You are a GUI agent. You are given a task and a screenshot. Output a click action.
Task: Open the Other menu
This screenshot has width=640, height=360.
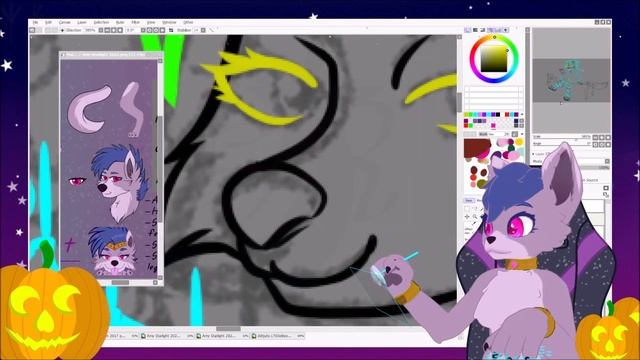188,22
